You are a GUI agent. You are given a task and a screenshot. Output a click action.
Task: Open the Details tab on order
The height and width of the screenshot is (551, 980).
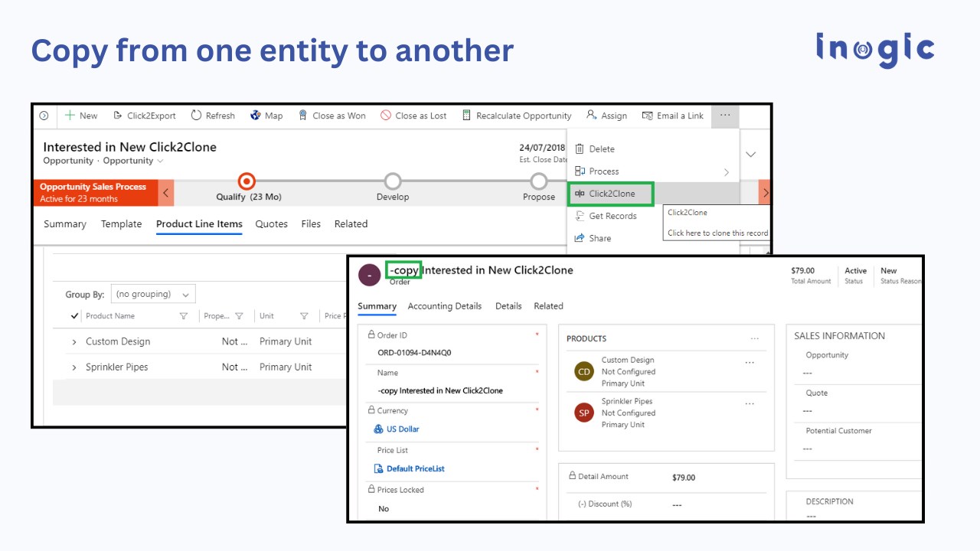508,306
